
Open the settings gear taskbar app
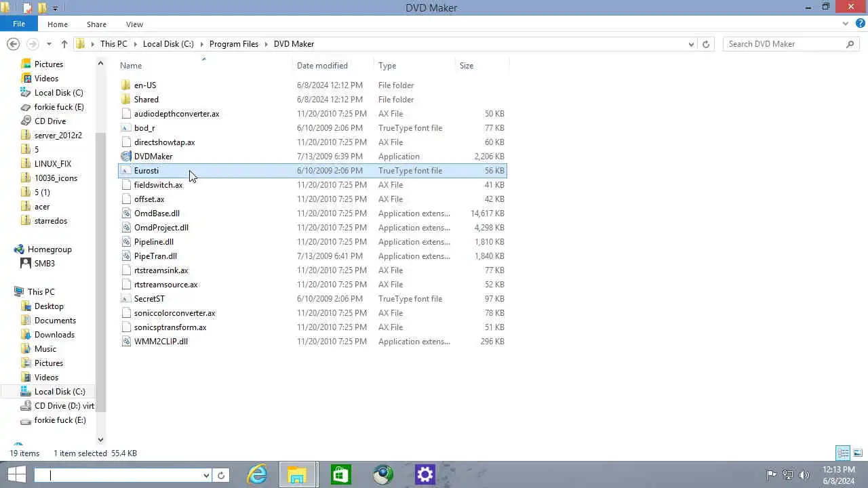point(425,474)
